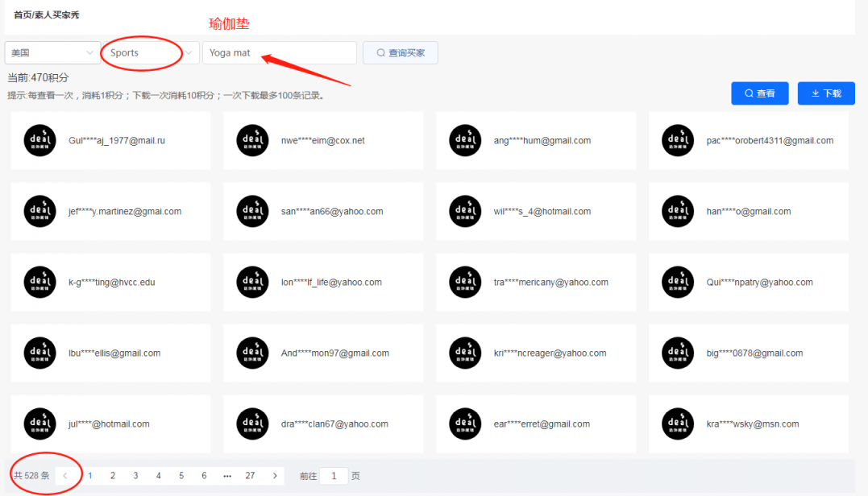Go to pagination page 3
Image resolution: width=868 pixels, height=496 pixels.
pyautogui.click(x=135, y=476)
